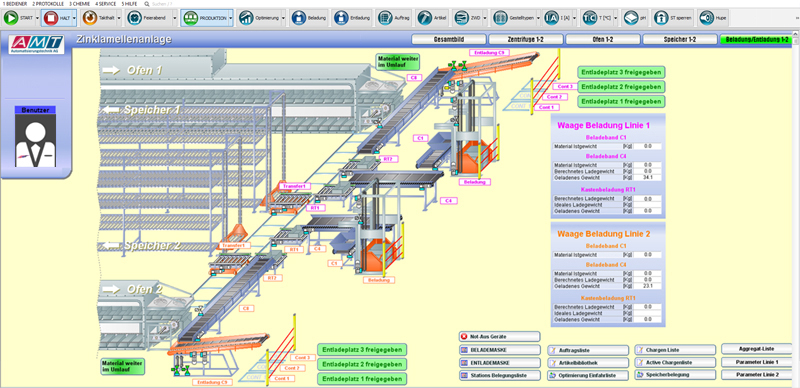Click the Feierabend clock icon

coord(134,18)
